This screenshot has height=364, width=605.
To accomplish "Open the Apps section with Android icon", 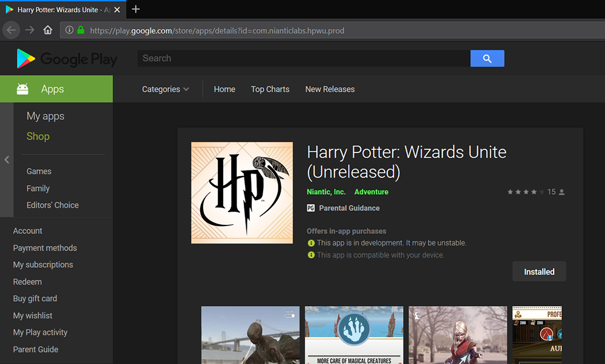I will click(56, 89).
